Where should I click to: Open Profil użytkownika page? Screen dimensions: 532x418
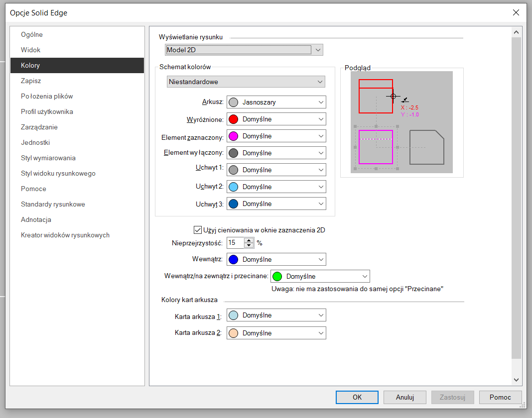77,111
